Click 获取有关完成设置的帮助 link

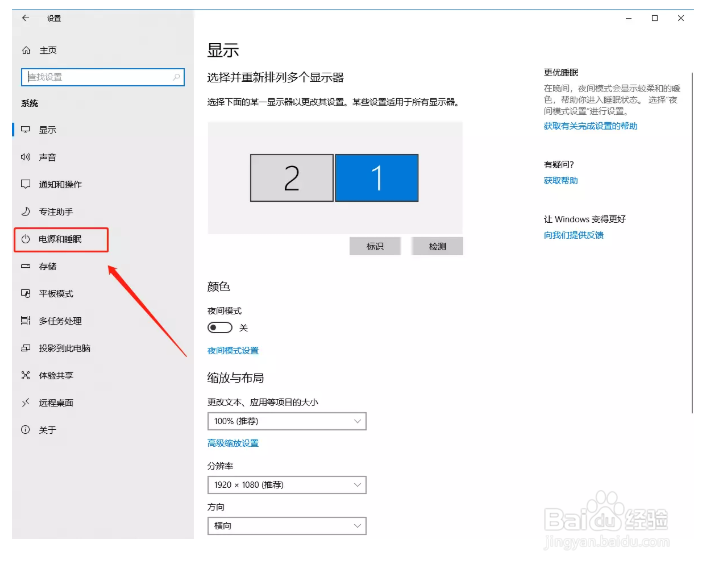point(590,126)
